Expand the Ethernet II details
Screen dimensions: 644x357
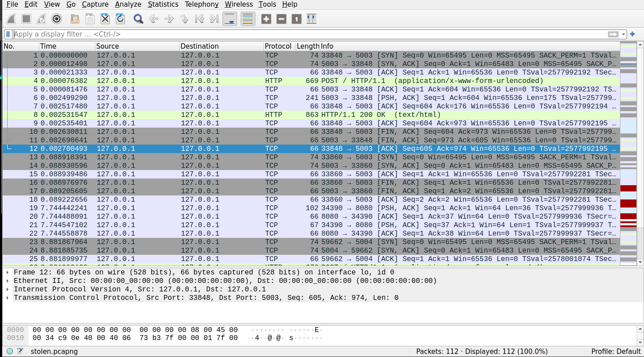(x=8, y=281)
